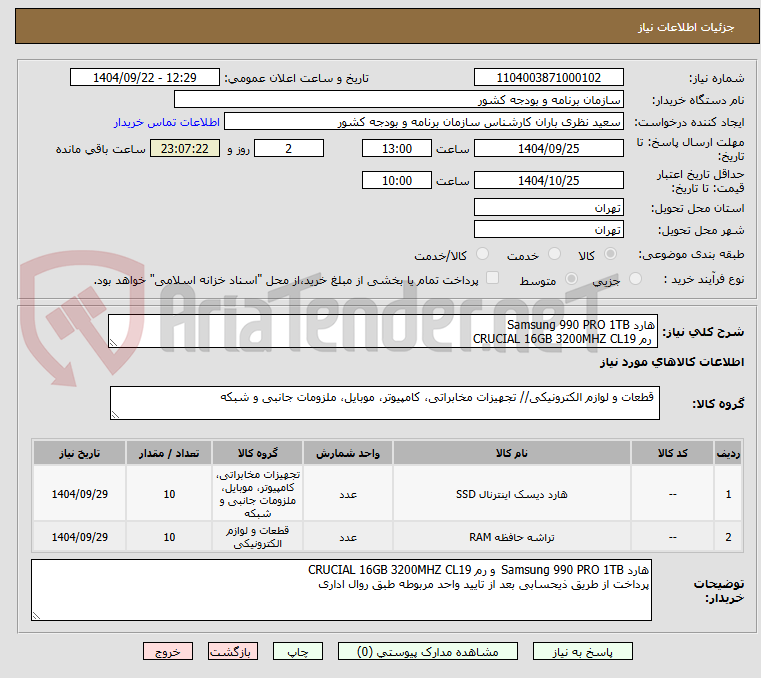Select the خدمت radio button
761x678 pixels.
coord(554,254)
